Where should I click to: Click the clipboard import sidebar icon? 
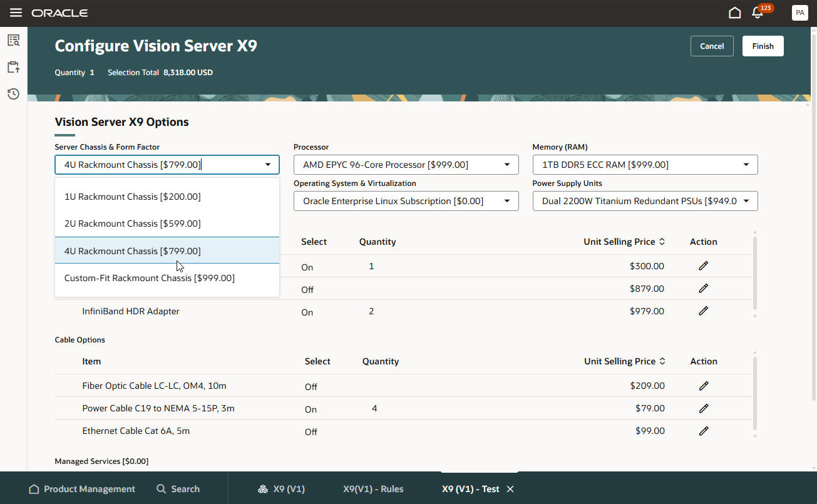[x=13, y=67]
